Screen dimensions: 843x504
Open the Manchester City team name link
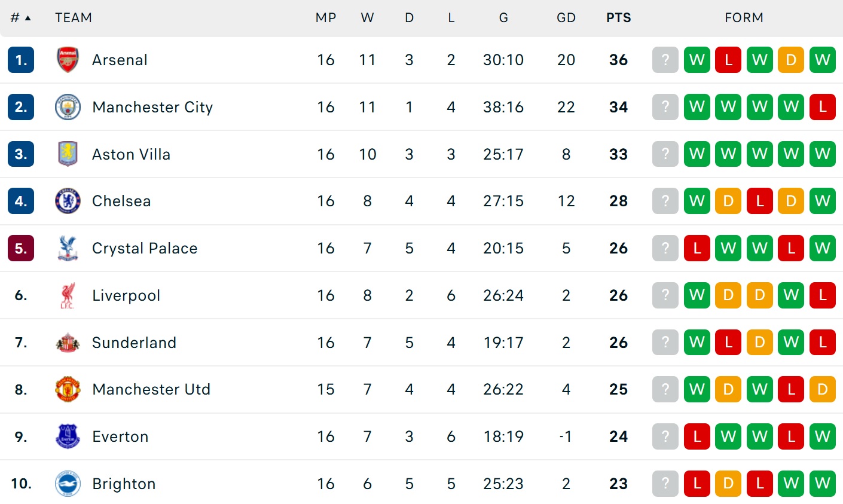(152, 107)
